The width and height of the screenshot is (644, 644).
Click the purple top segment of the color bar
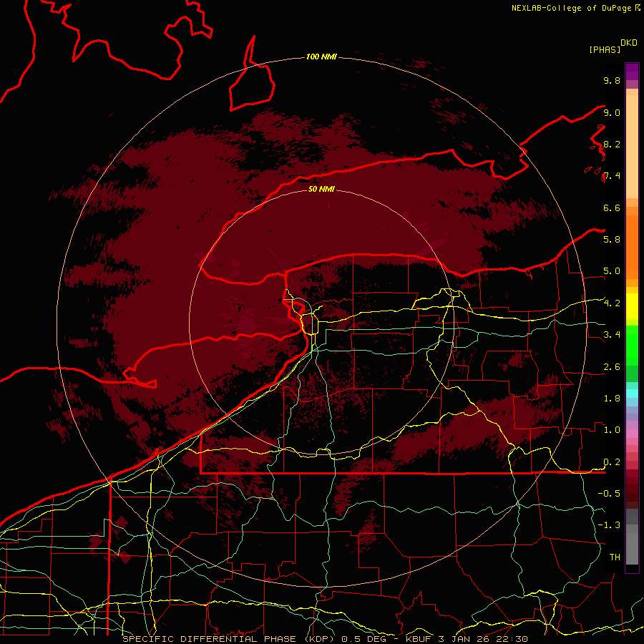[x=632, y=72]
